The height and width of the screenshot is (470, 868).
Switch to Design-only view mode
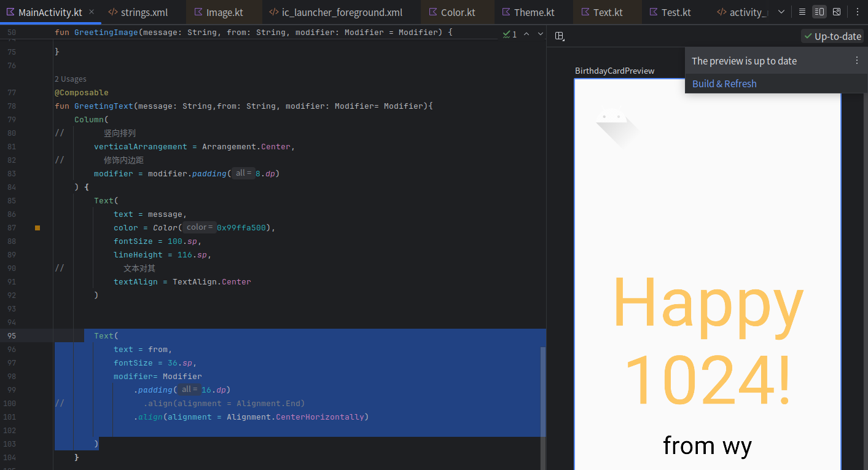[x=837, y=12]
